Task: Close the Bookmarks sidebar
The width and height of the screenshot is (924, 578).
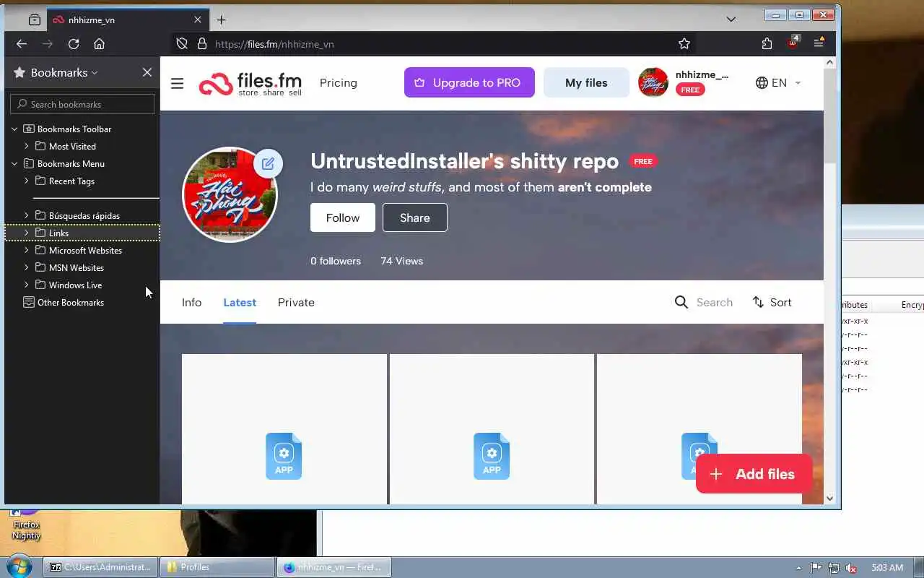Action: point(147,72)
